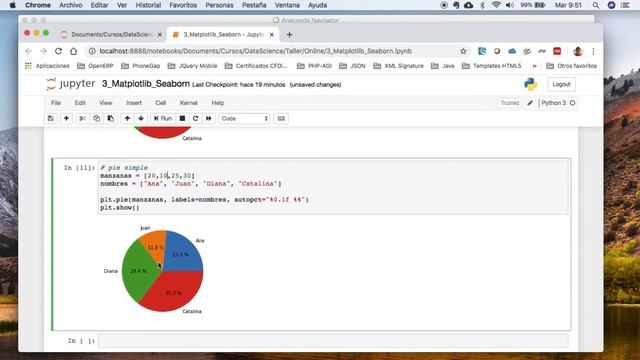This screenshot has width=640, height=360.
Task: Move selected cell up arrow
Action: [x=127, y=118]
